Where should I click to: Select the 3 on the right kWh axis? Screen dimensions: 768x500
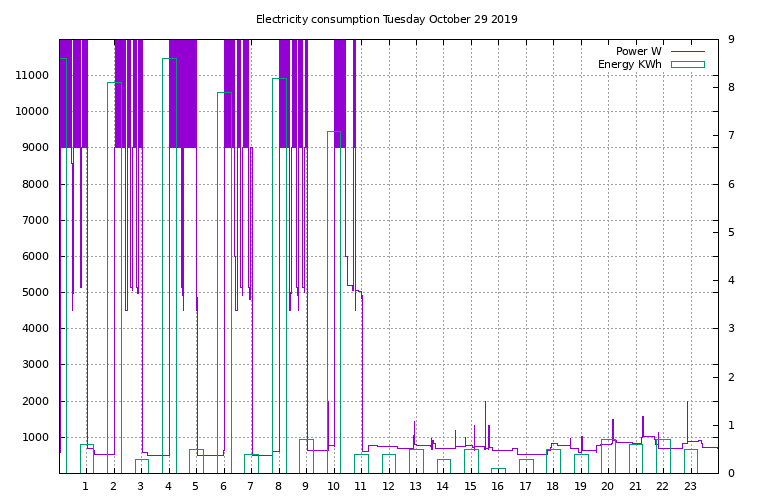731,329
